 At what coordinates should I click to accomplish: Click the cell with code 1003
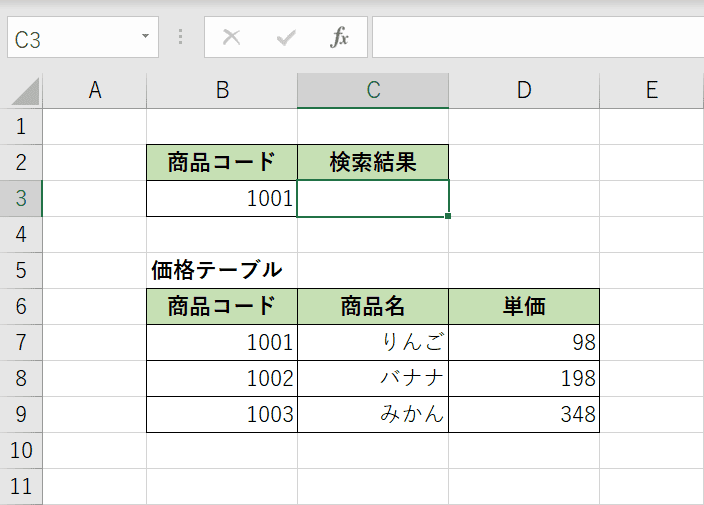point(222,414)
